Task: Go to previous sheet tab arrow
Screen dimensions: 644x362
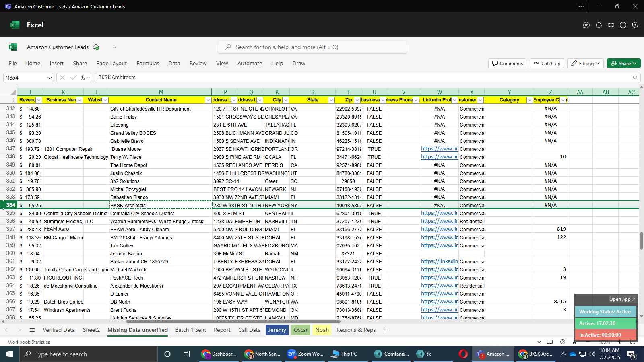Action: (x=6, y=330)
